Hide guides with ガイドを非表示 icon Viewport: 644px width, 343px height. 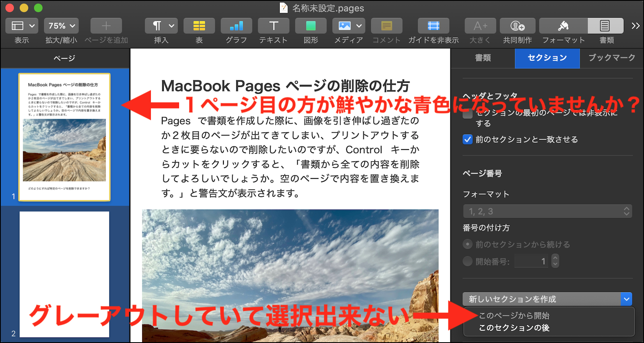click(x=433, y=26)
